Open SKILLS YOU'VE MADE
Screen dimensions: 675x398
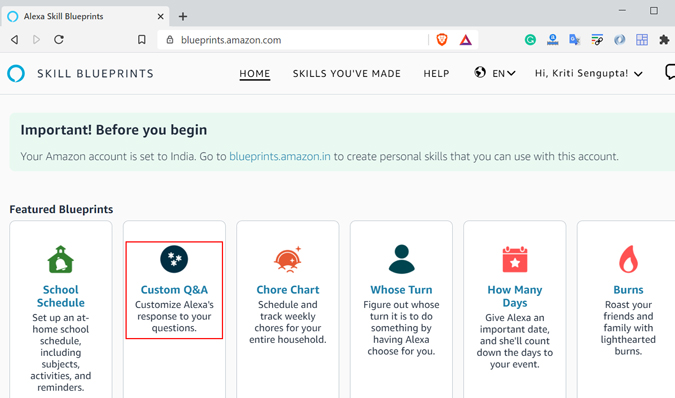tap(347, 74)
